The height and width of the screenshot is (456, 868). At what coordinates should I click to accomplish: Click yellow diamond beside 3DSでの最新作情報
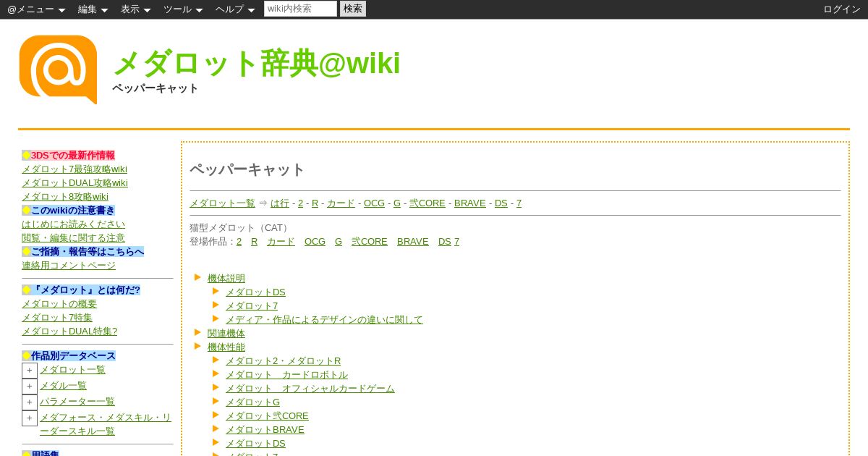pyautogui.click(x=26, y=156)
